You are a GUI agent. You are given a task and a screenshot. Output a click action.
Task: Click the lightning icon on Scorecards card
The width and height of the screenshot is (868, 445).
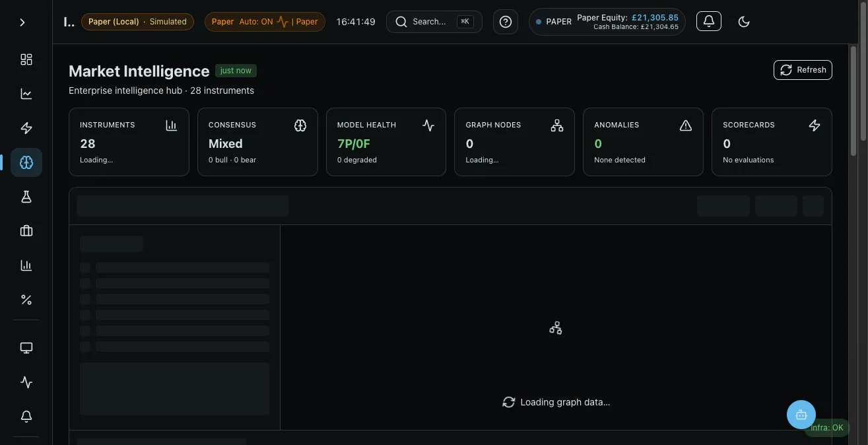pyautogui.click(x=815, y=125)
